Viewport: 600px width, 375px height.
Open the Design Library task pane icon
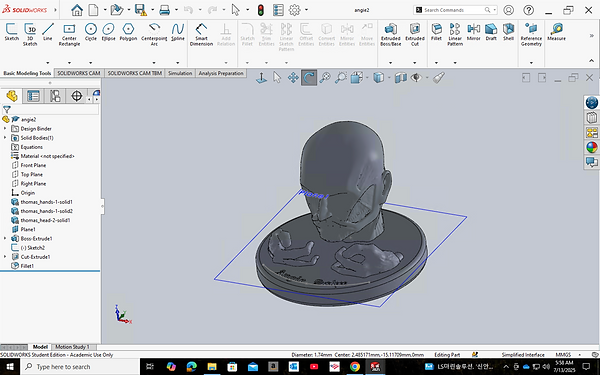coord(592,117)
